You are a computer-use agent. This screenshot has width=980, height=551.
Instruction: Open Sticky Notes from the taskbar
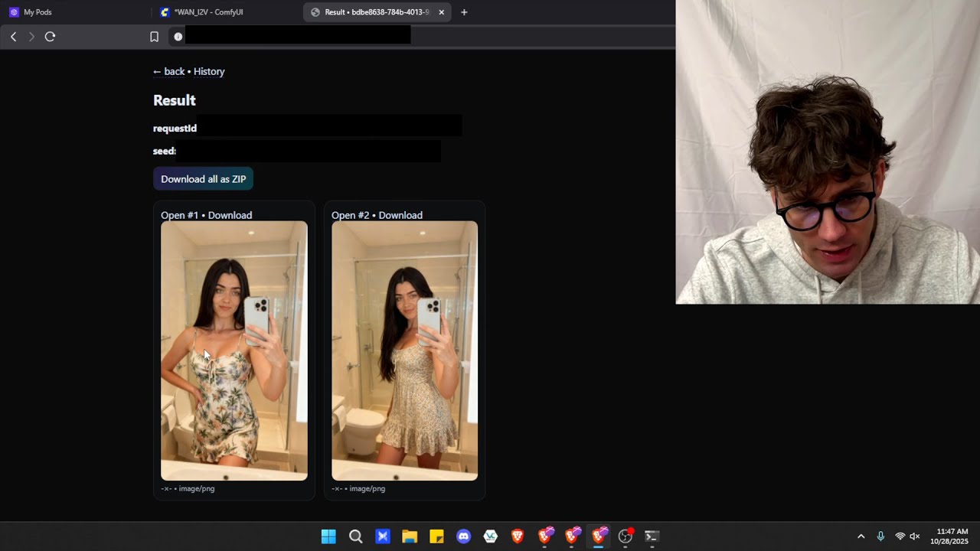[x=436, y=536]
